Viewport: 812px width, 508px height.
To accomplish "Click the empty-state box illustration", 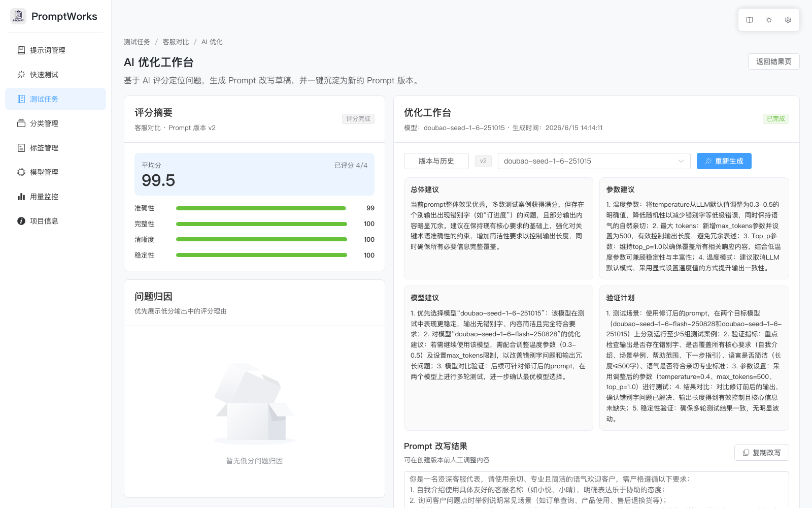I will pos(254,404).
